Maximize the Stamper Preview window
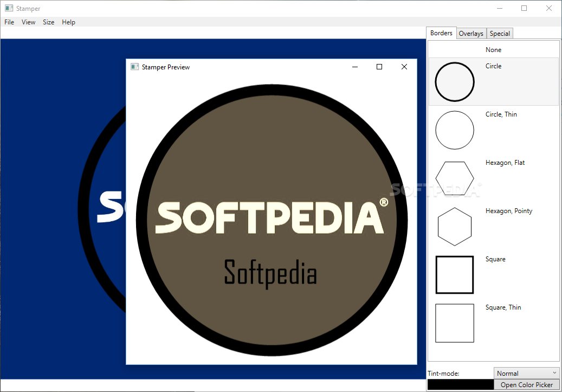 379,67
